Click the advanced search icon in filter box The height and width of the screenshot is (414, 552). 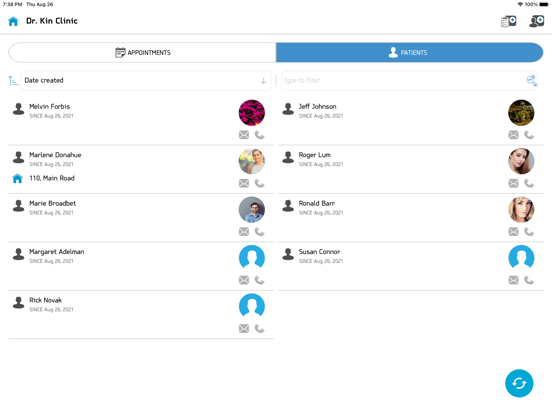click(532, 81)
